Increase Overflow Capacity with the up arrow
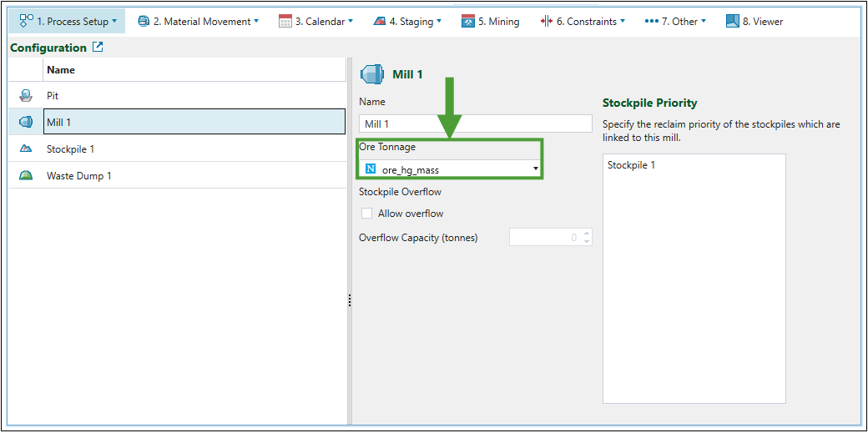 587,234
